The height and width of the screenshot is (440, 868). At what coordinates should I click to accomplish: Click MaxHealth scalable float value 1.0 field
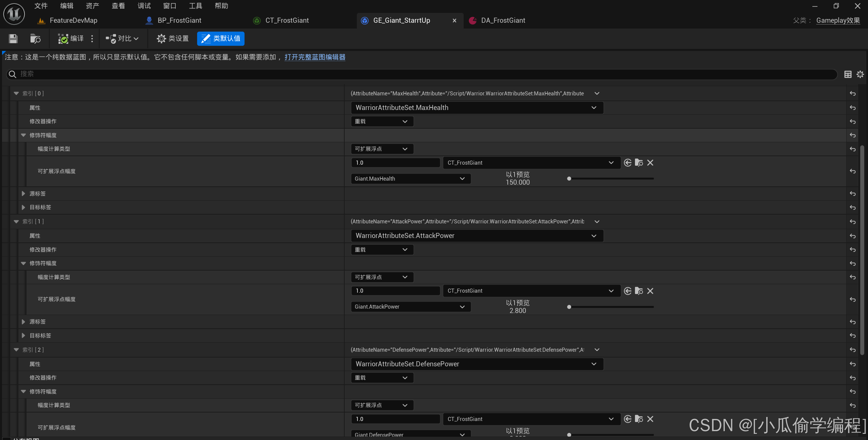(x=396, y=163)
